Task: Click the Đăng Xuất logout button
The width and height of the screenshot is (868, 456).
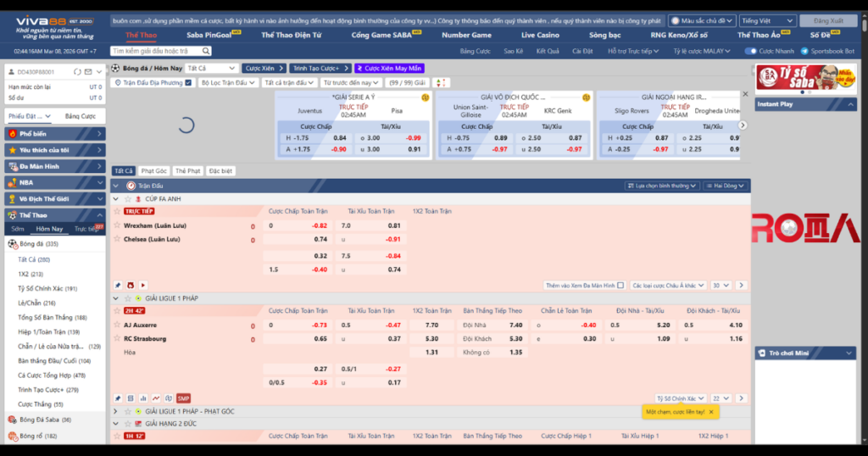Action: point(829,20)
